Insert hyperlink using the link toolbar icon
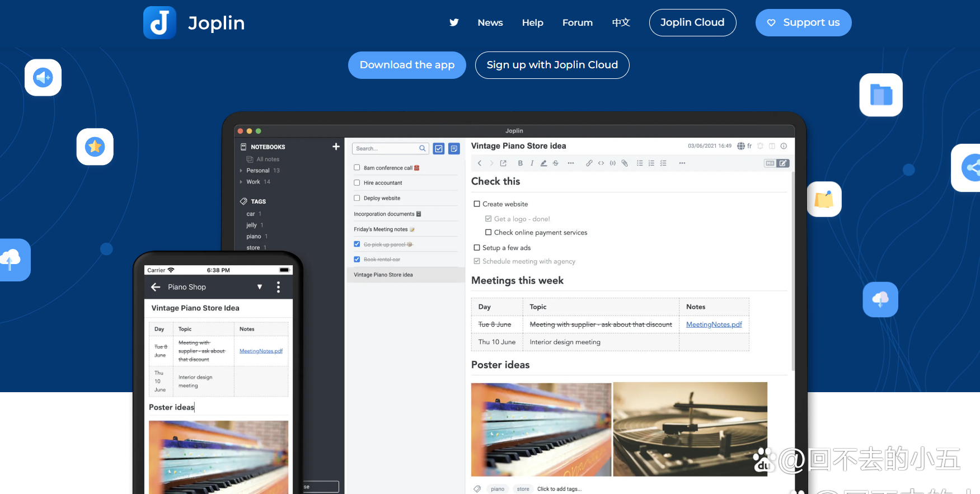The width and height of the screenshot is (980, 494). (x=589, y=163)
